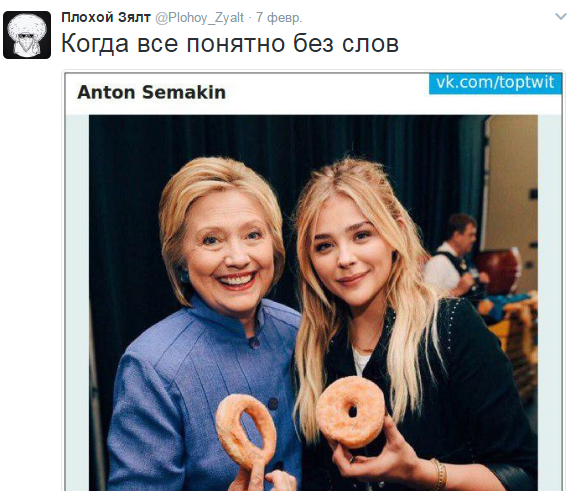
Task: Expand the tweet options chevron
Action: [561, 16]
